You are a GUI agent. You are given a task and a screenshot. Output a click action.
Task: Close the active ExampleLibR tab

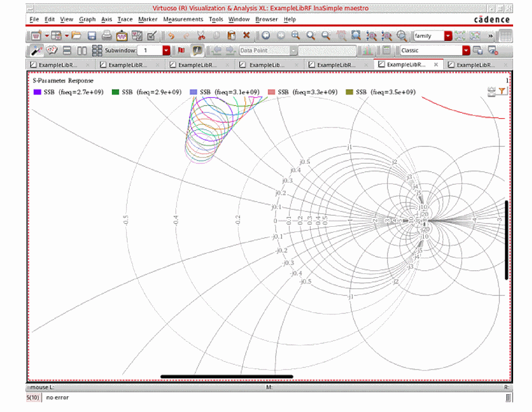[x=436, y=65]
